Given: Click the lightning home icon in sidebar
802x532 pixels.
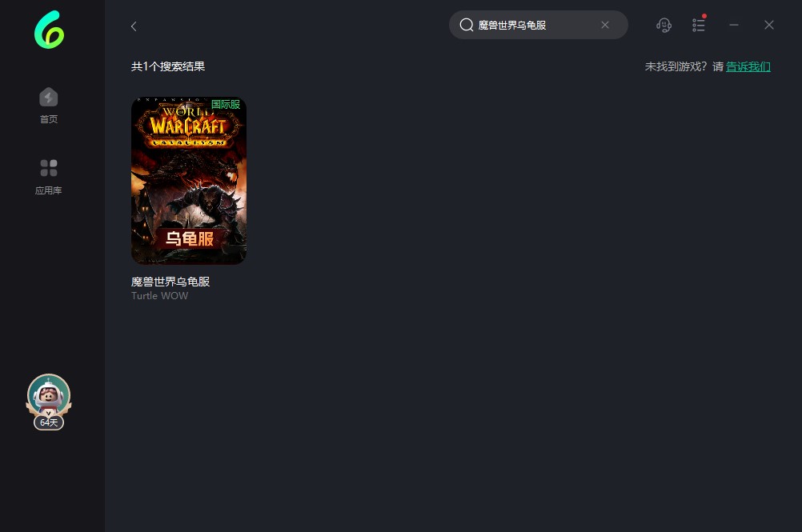Looking at the screenshot, I should 49,97.
